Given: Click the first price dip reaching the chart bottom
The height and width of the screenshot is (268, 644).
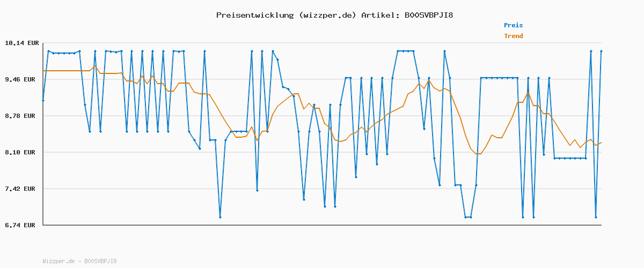Looking at the screenshot, I should [220, 217].
